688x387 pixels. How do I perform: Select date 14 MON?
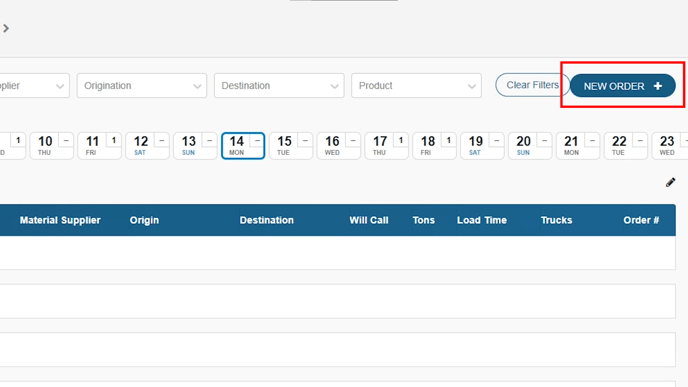[x=243, y=146]
